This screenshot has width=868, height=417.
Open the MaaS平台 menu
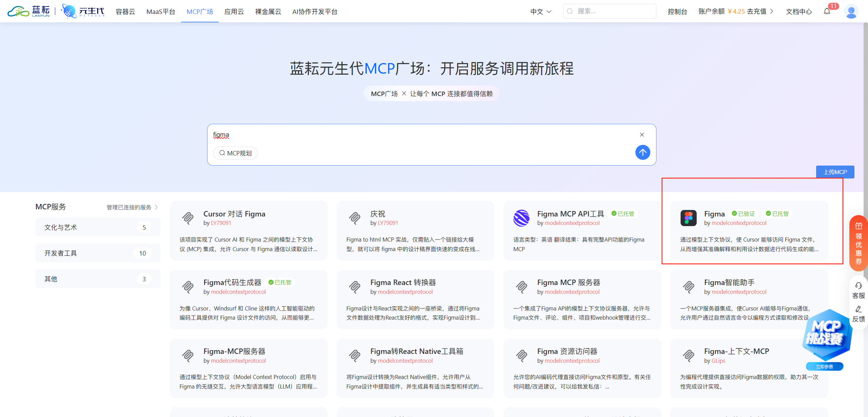[x=161, y=12]
